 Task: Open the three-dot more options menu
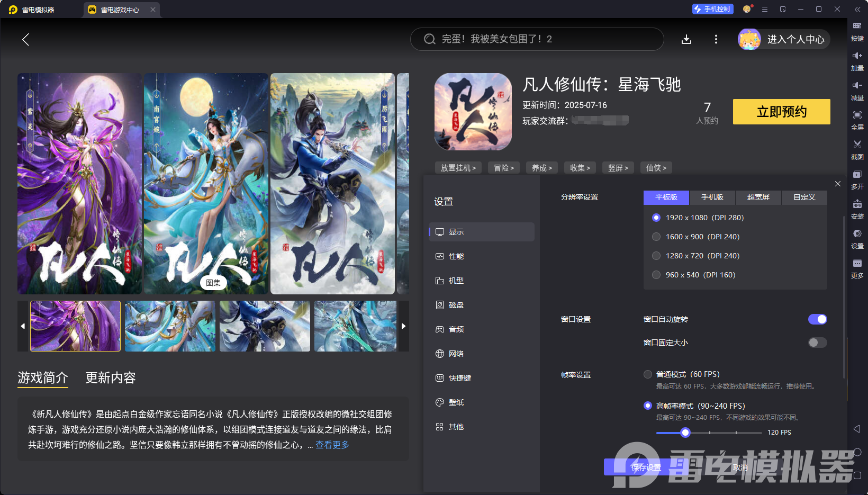click(716, 39)
